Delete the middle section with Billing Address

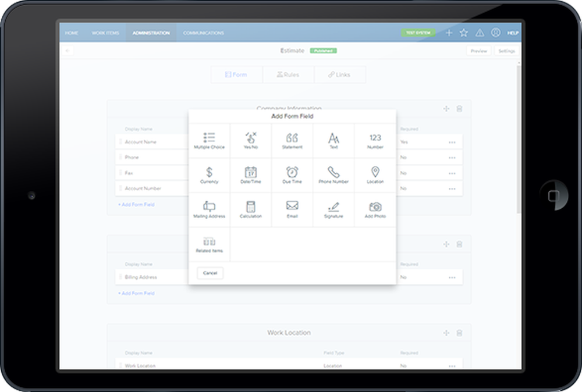click(x=459, y=244)
